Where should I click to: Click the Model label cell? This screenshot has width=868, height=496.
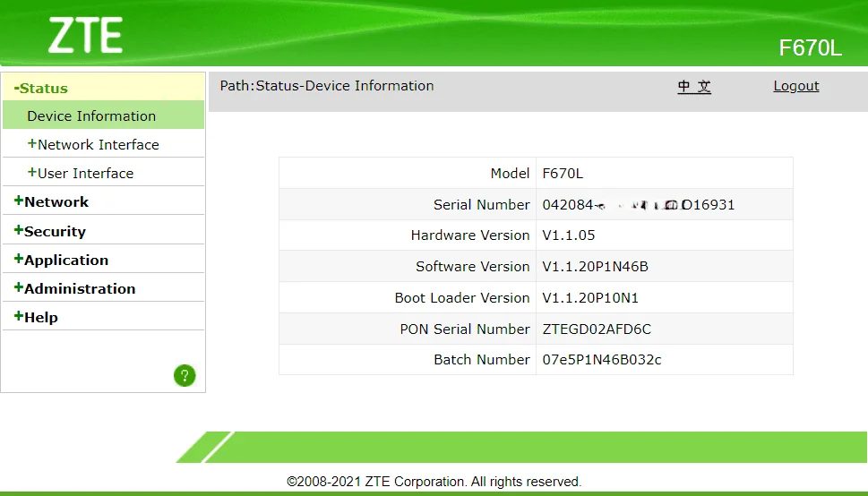[x=408, y=174]
